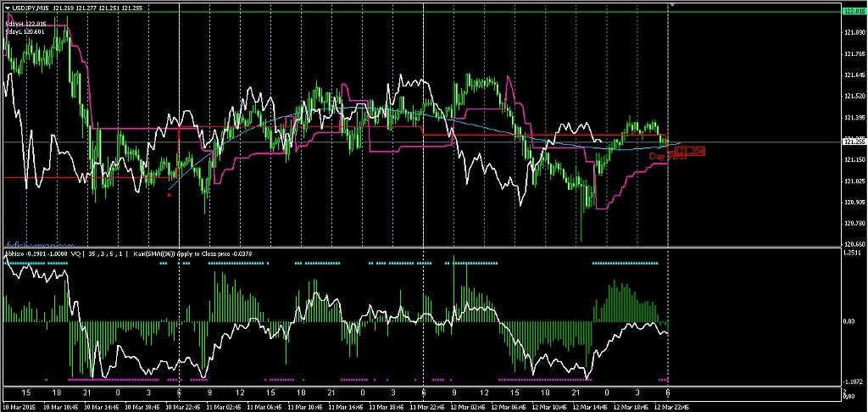Click the 1.2511 indicator scale value
The image size is (868, 412).
[x=854, y=252]
